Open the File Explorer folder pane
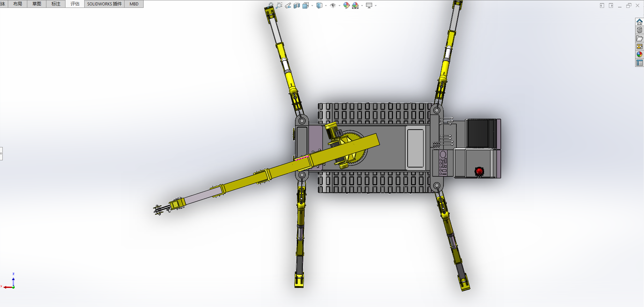 tap(640, 38)
